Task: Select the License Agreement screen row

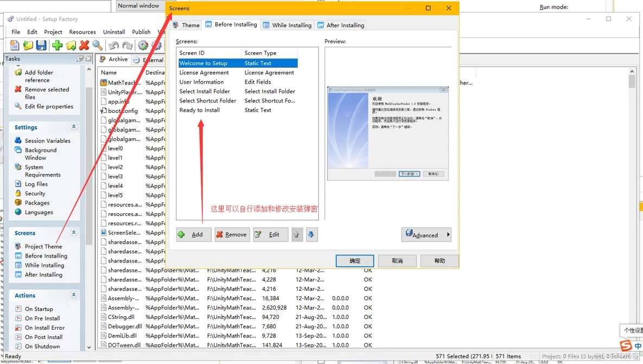Action: click(238, 73)
